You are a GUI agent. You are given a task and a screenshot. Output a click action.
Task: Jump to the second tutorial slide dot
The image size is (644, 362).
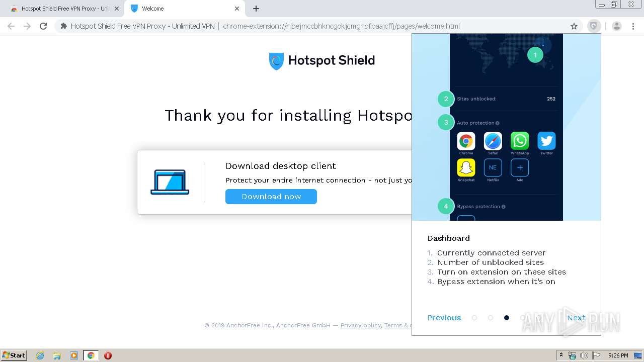tap(491, 318)
